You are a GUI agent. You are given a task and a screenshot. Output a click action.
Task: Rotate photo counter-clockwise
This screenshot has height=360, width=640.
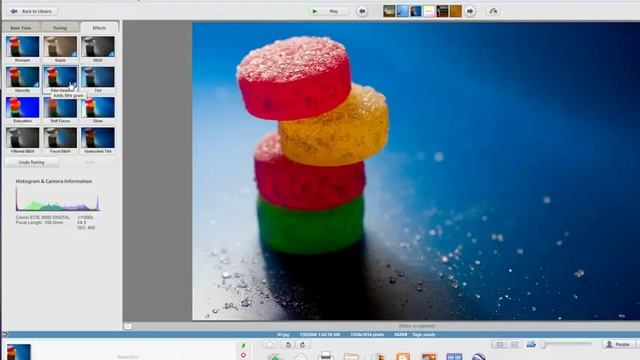coord(288,345)
